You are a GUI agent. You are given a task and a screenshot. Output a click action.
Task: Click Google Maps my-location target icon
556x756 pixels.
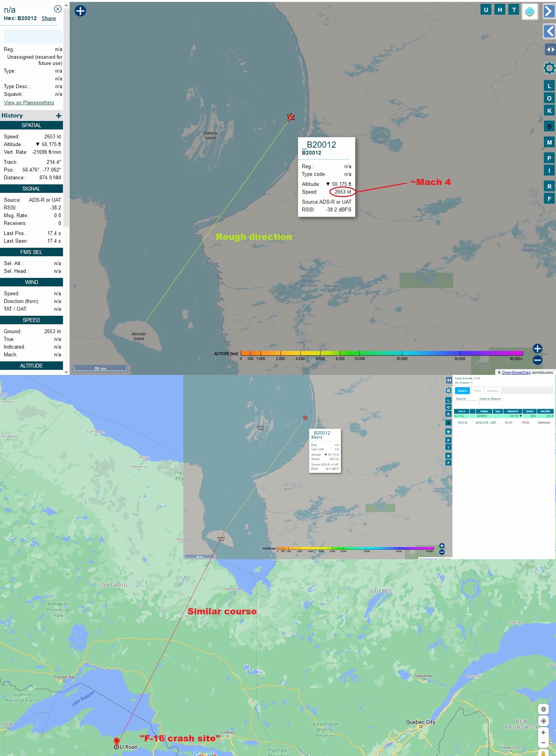pos(544,721)
